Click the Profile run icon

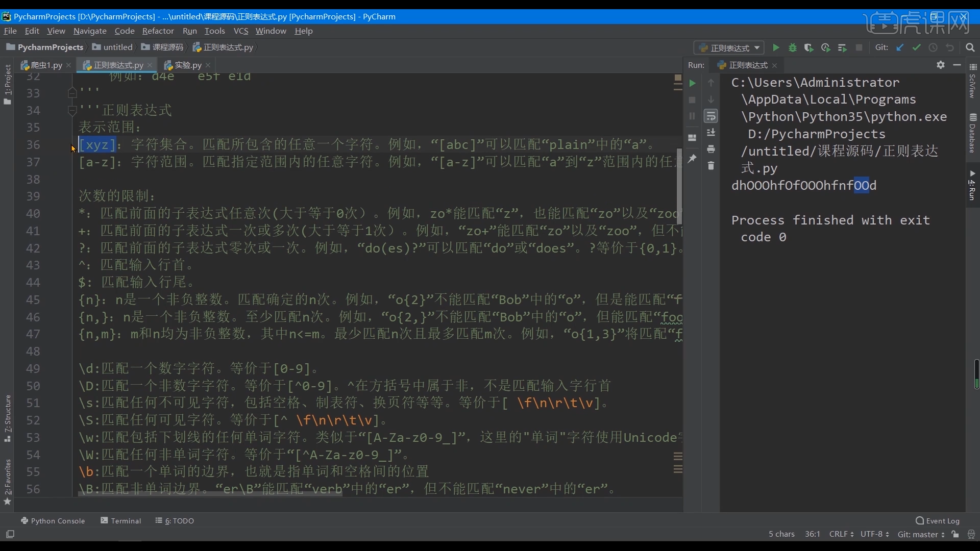click(826, 47)
